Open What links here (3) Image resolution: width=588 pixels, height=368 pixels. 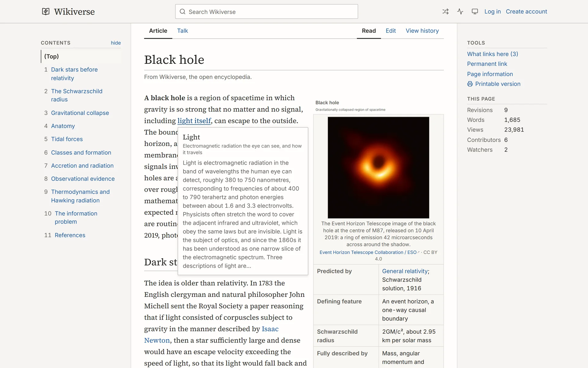[492, 54]
